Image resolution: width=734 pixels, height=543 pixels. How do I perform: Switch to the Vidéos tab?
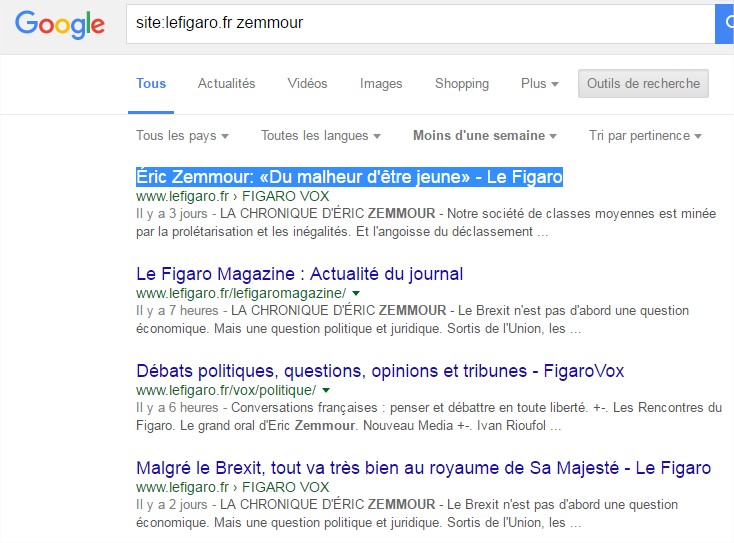pyautogui.click(x=307, y=83)
